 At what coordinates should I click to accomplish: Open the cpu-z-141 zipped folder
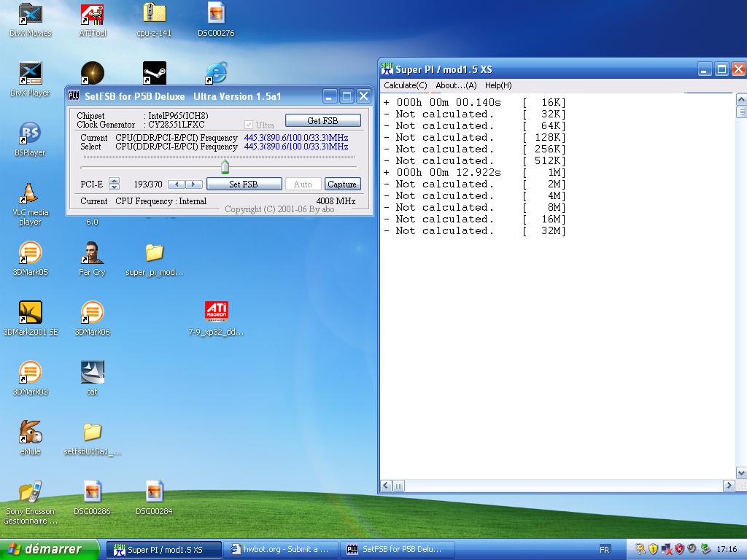coord(154,20)
